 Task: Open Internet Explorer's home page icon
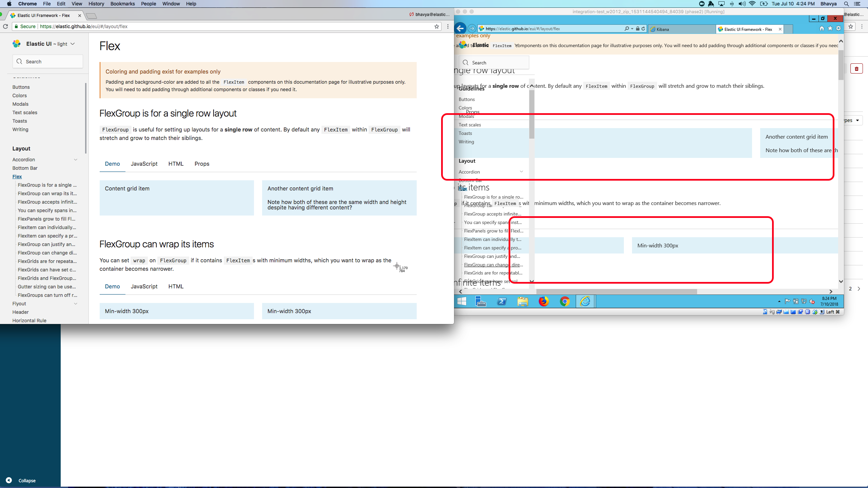821,28
